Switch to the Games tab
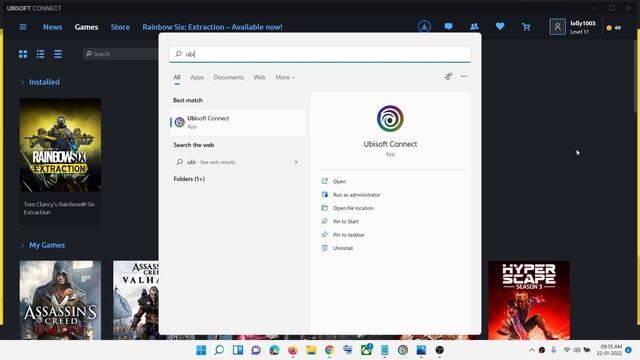640x360 pixels. [x=86, y=27]
